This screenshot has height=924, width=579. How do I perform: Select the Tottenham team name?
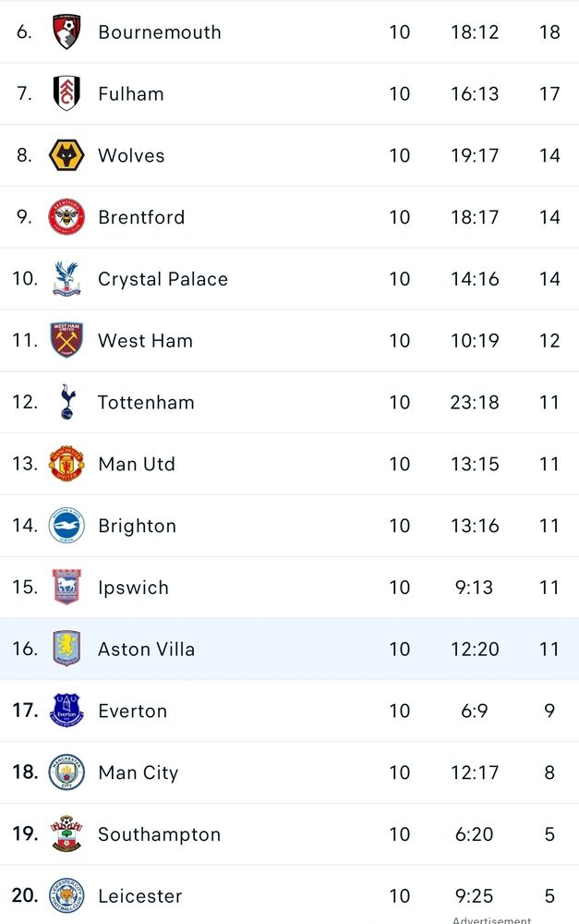146,402
